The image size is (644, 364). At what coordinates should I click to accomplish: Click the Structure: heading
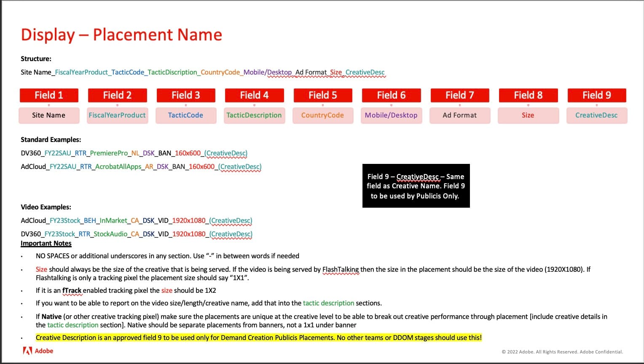[36, 59]
